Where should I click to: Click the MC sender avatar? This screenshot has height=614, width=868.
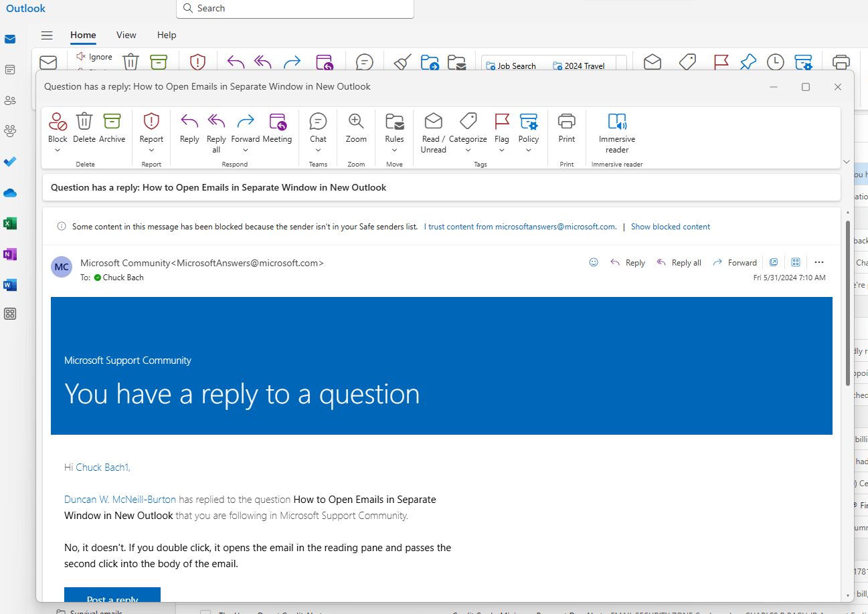(x=62, y=267)
